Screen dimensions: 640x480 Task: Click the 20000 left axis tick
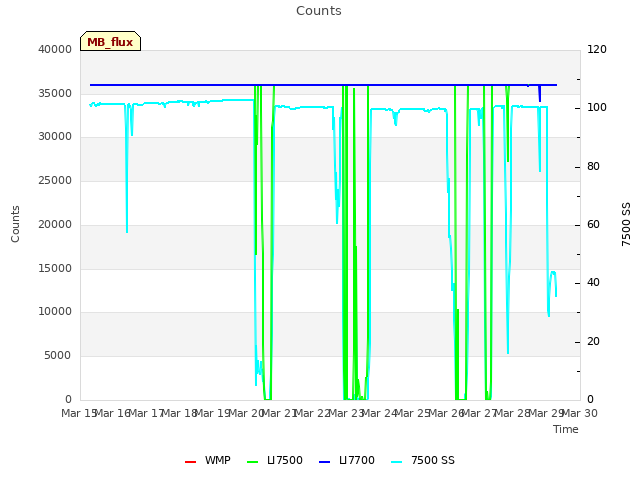[55, 224]
